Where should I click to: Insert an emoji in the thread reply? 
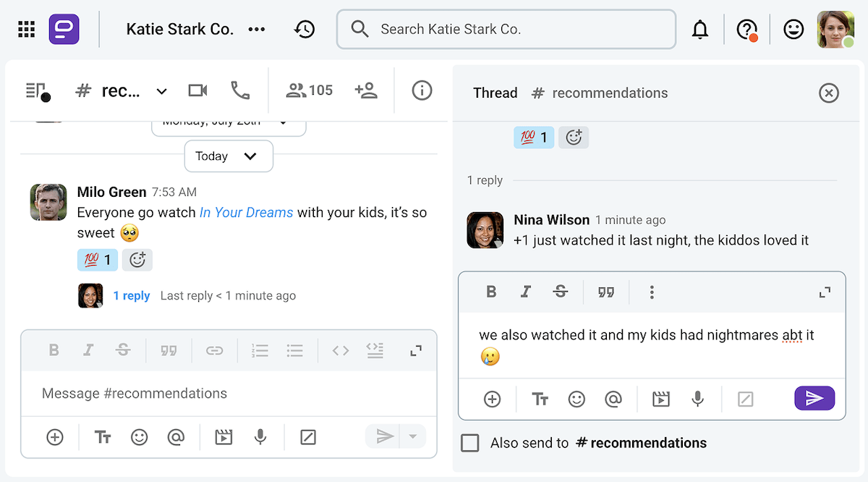point(576,398)
